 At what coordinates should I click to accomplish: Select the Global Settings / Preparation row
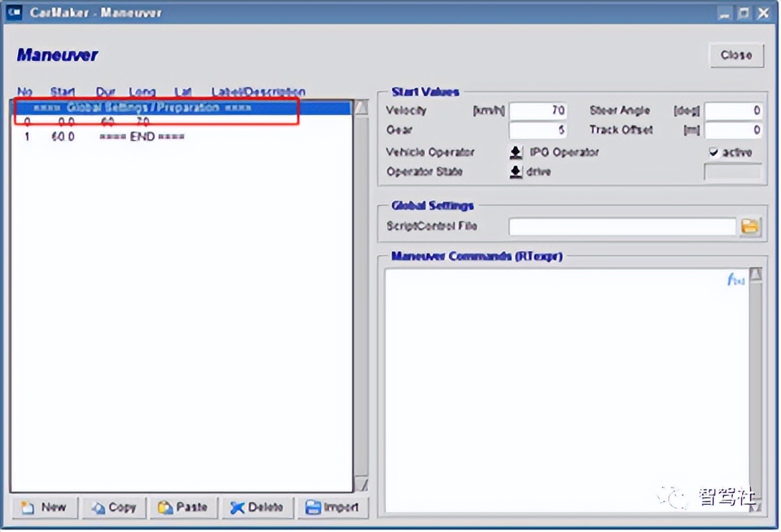[x=183, y=107]
